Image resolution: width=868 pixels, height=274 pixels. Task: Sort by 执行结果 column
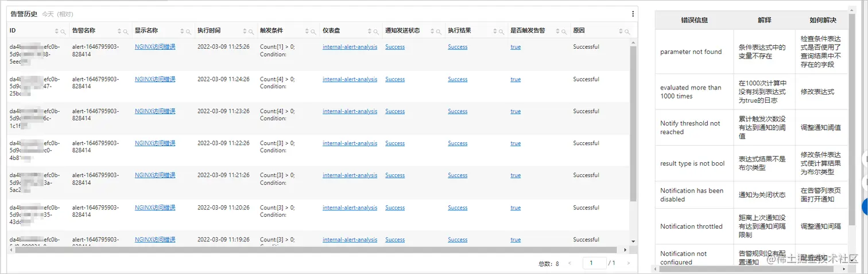(x=495, y=31)
